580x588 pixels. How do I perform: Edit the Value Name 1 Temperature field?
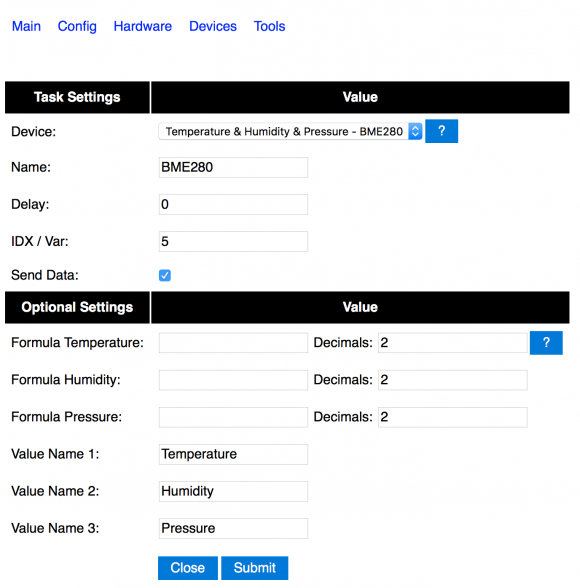[x=233, y=454]
